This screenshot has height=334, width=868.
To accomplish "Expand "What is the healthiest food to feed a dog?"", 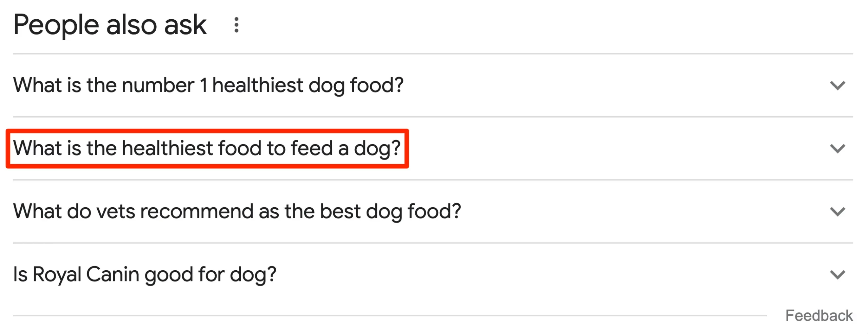I will [x=207, y=148].
